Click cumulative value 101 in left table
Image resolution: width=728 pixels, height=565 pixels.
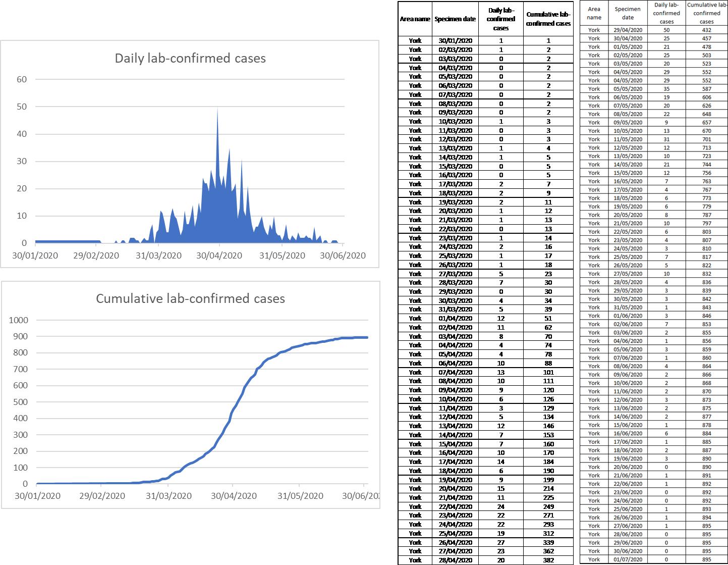tap(548, 372)
